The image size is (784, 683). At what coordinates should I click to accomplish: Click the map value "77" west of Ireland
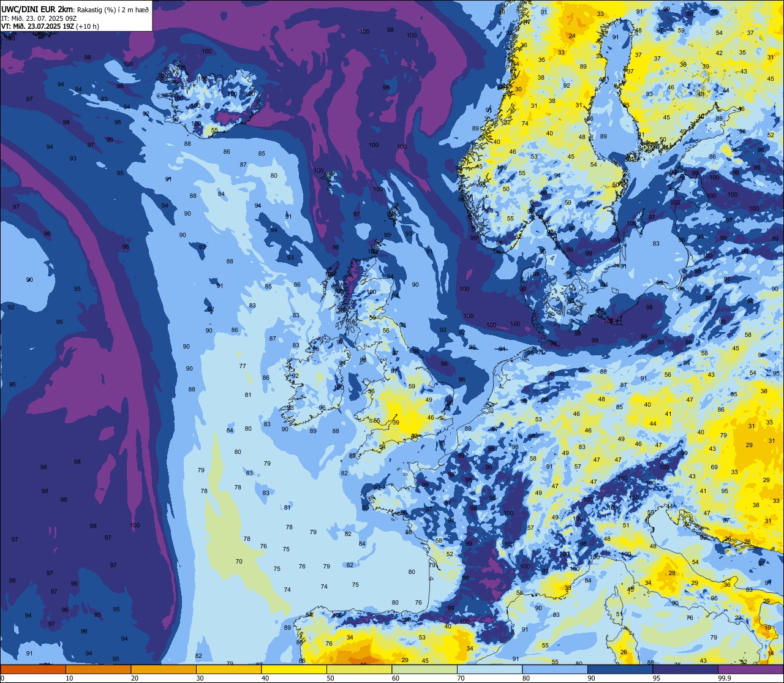(243, 366)
